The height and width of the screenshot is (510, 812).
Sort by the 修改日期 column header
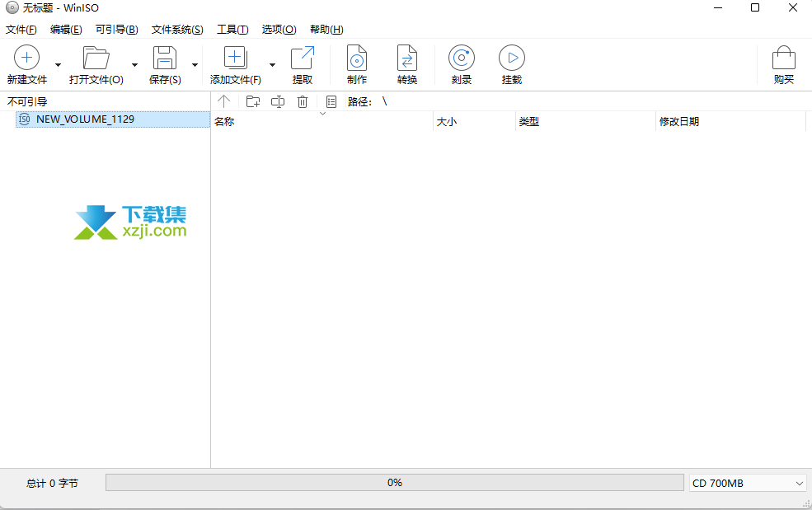click(x=730, y=121)
